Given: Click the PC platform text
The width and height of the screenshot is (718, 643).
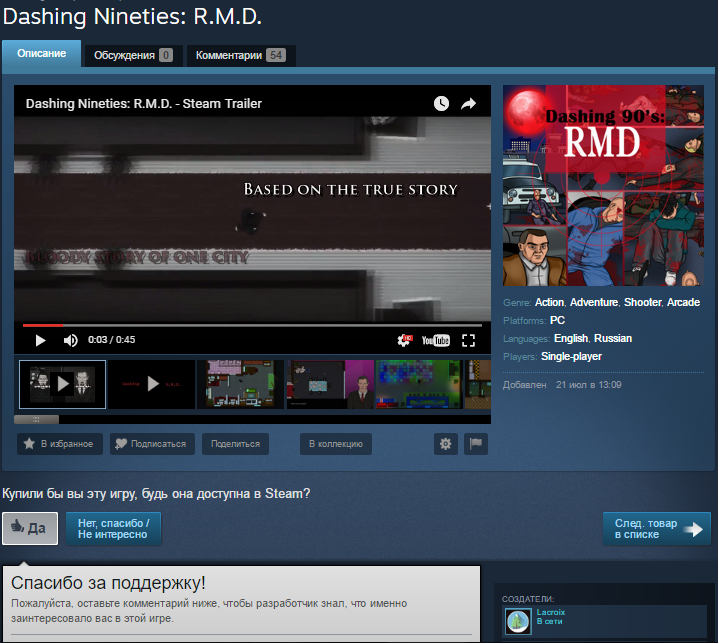Looking at the screenshot, I should click(557, 321).
